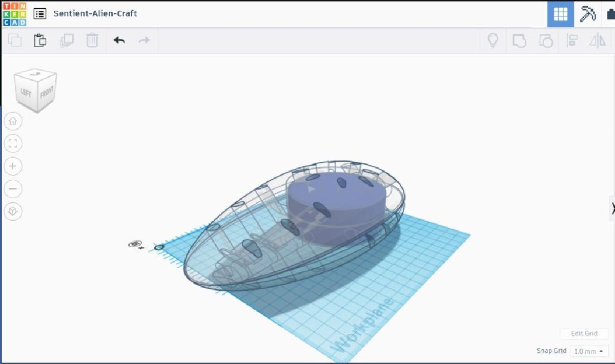
Task: Click Fit all in view icon
Action: (x=13, y=144)
